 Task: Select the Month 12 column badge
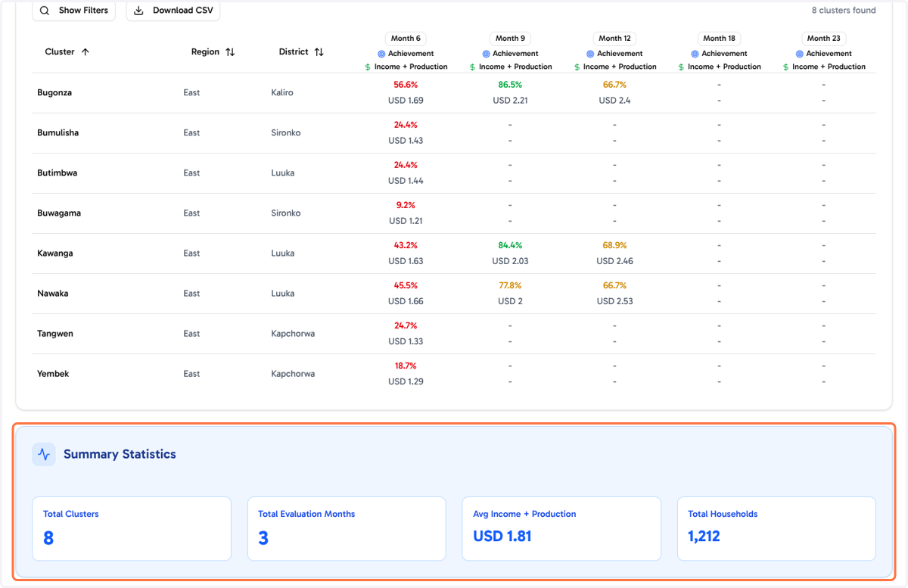(x=615, y=39)
